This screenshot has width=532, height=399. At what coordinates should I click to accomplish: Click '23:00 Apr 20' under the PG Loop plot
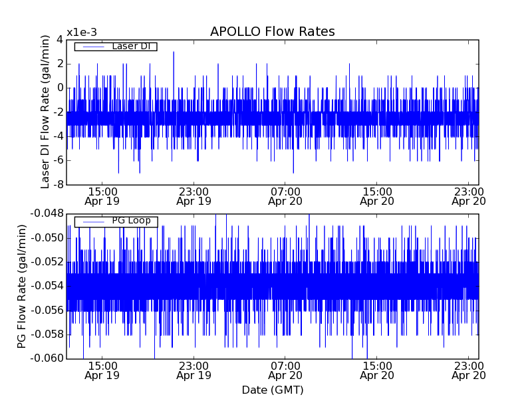coord(469,371)
